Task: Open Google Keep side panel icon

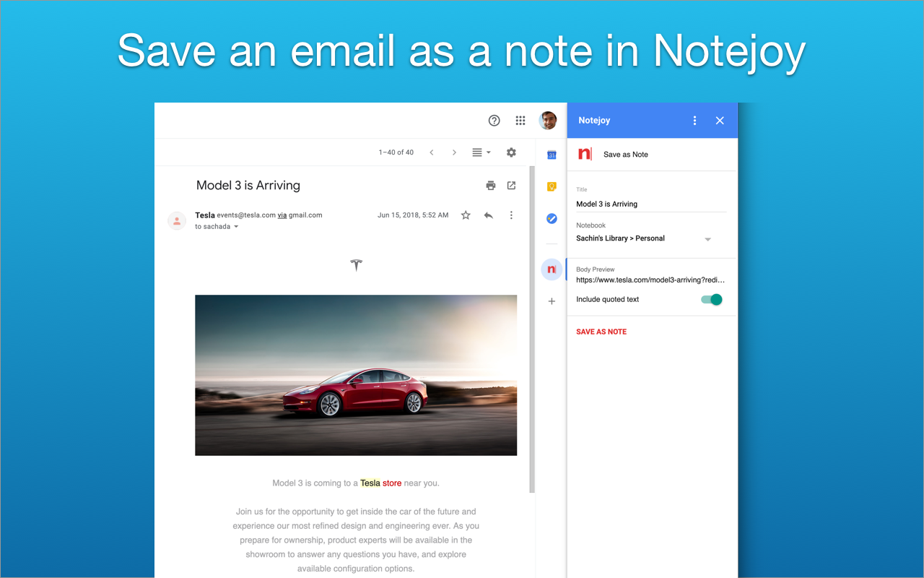Action: (x=552, y=186)
